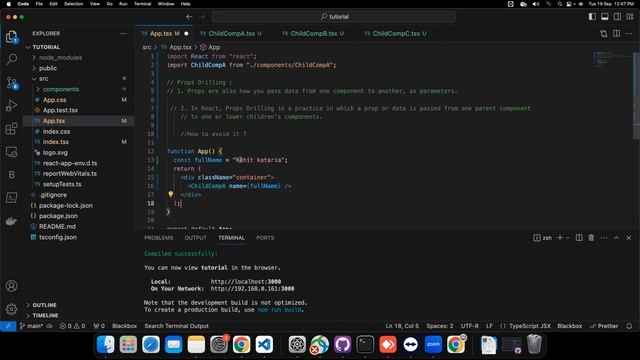This screenshot has width=640, height=360.
Task: Open editor More Actions ellipsis
Action: (x=629, y=33)
